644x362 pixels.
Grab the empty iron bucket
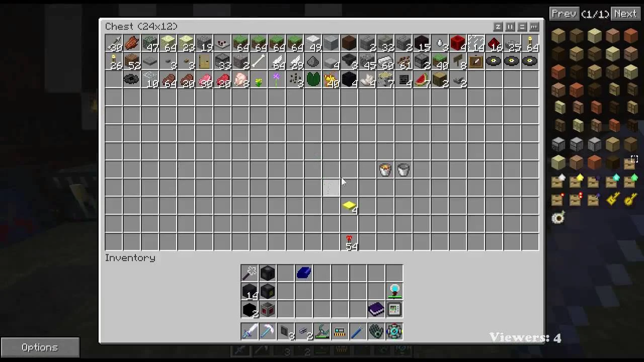click(404, 170)
